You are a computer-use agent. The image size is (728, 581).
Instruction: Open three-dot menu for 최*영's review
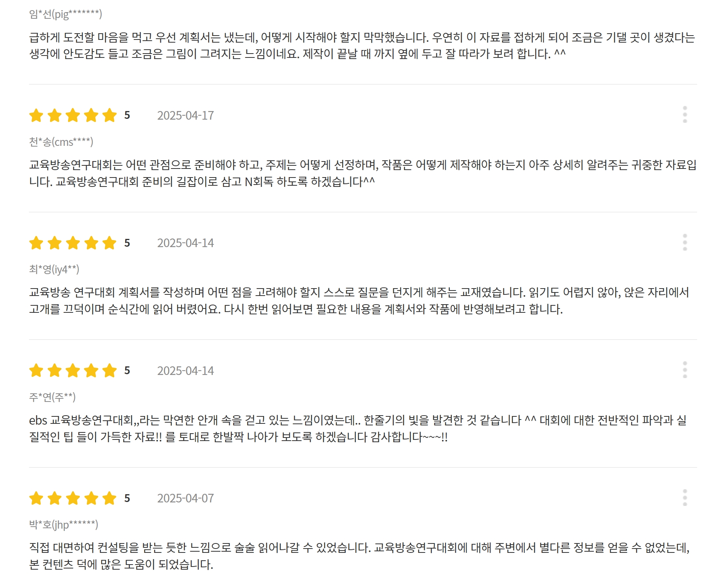click(x=685, y=242)
